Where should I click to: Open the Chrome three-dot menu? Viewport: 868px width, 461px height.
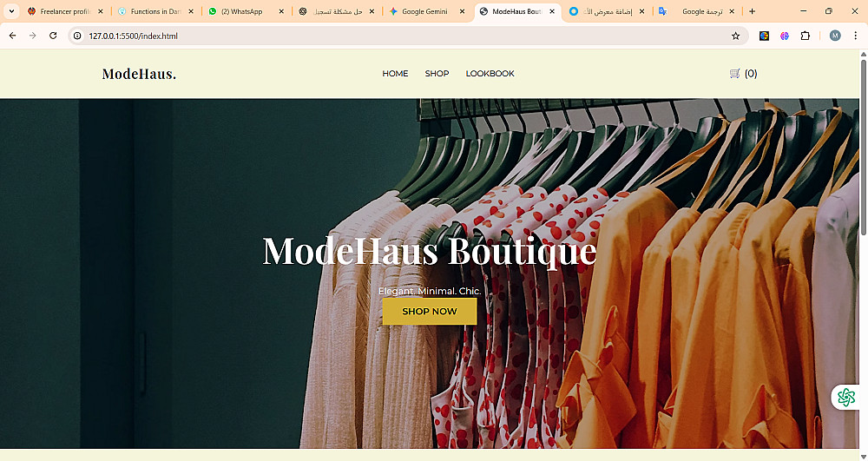[x=855, y=36]
